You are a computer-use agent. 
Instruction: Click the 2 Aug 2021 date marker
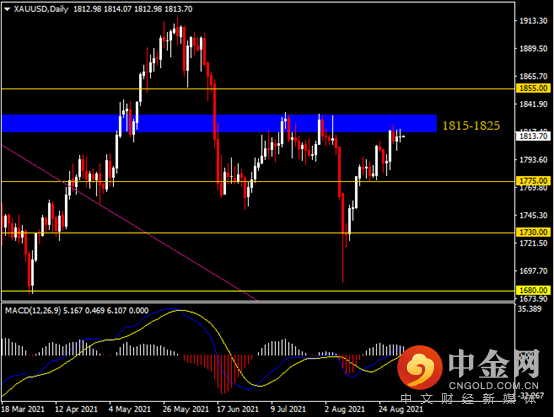coord(344,409)
